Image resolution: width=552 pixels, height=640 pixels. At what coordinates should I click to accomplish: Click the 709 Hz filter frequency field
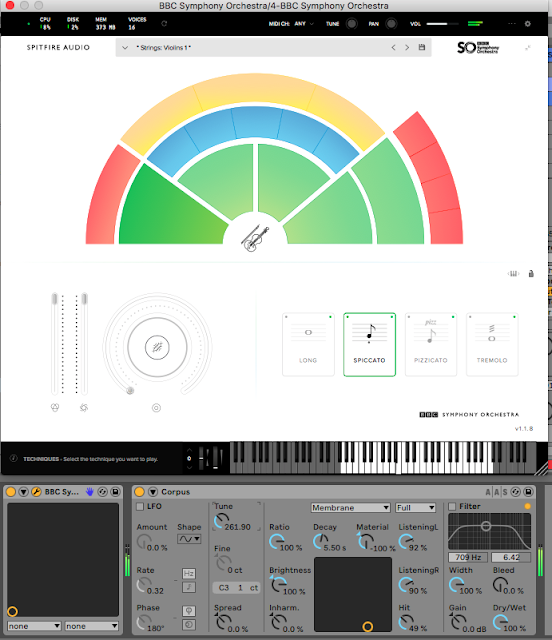coord(468,557)
